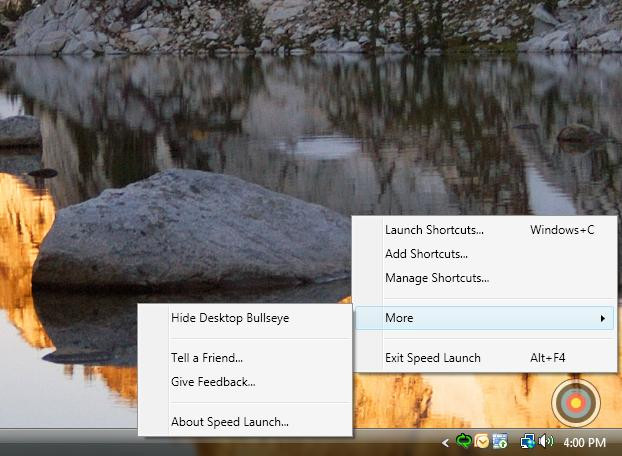The width and height of the screenshot is (622, 456).
Task: Click the volume speaker tray icon
Action: pyautogui.click(x=545, y=441)
